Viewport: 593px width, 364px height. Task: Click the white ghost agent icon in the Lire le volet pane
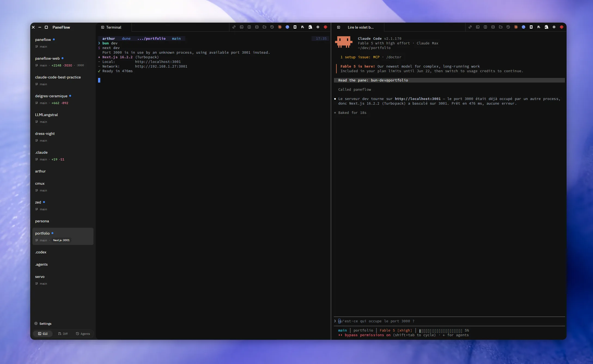(x=546, y=27)
